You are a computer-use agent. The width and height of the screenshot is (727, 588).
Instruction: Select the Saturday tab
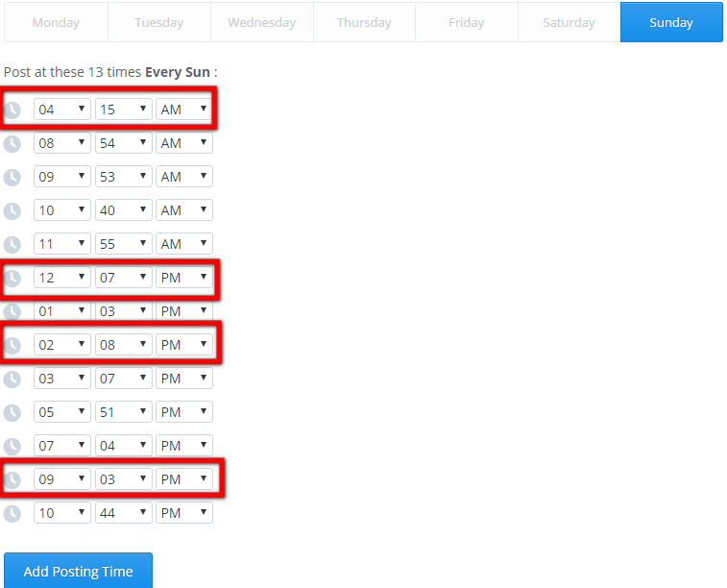(x=569, y=22)
